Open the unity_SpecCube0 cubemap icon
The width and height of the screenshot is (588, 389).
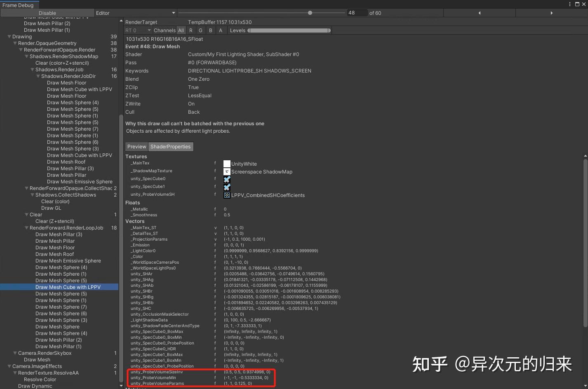click(227, 179)
